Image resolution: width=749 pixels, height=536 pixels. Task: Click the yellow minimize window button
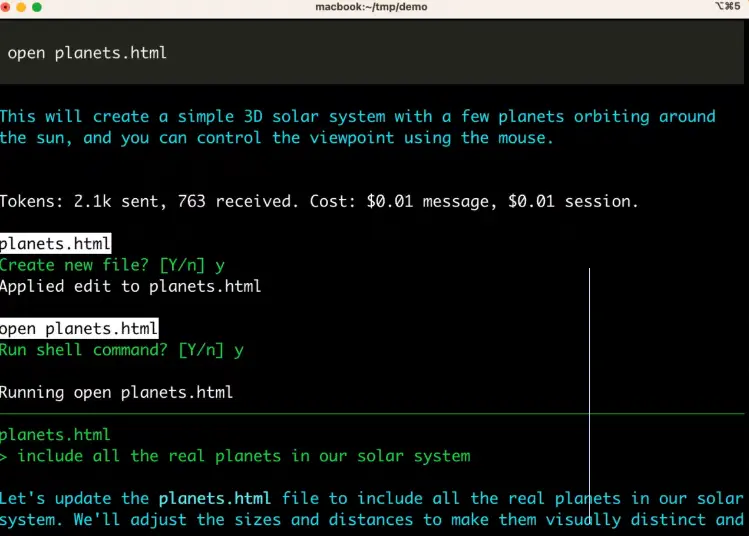pyautogui.click(x=21, y=7)
